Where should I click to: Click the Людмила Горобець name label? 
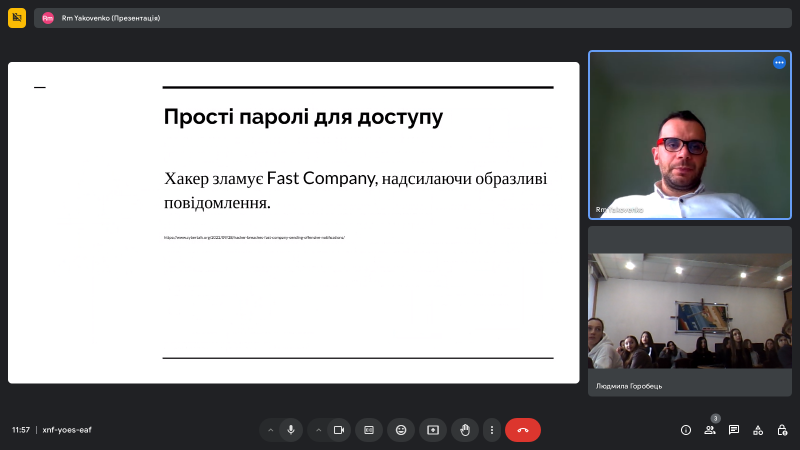coord(629,386)
